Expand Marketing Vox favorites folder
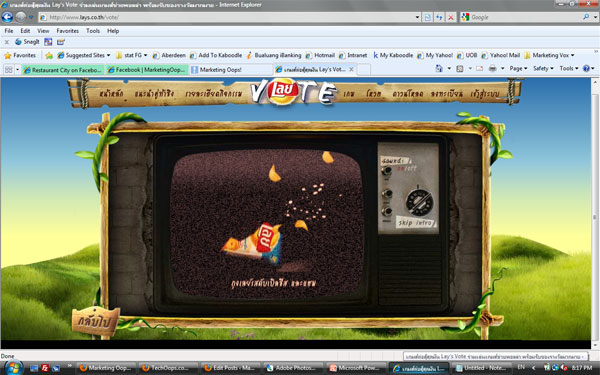Screen dimensions: 600x375 pyautogui.click(x=549, y=55)
